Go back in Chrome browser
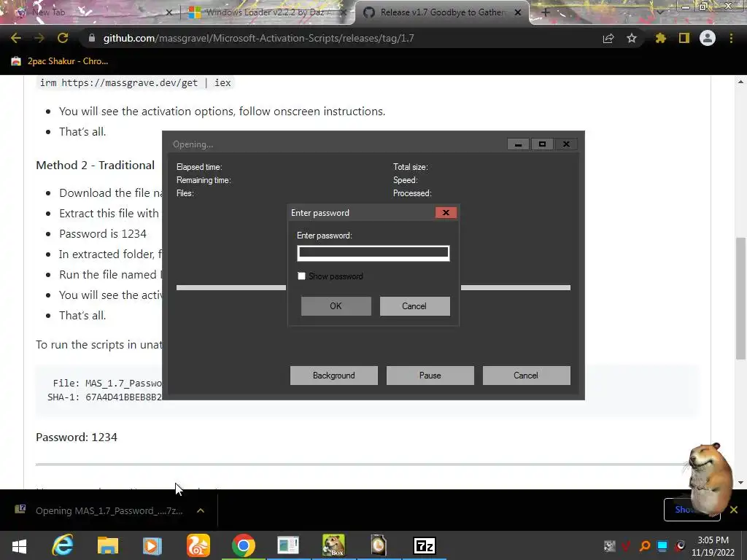 [16, 38]
